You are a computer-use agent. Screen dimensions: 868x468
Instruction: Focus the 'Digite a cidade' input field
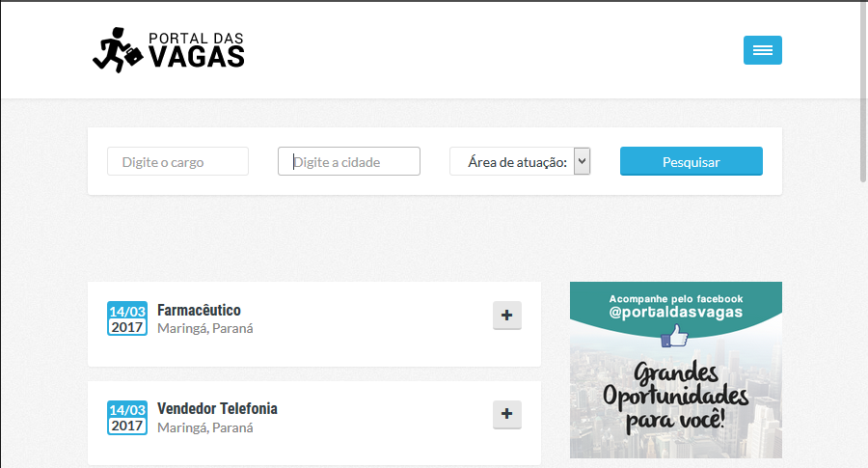pyautogui.click(x=349, y=161)
